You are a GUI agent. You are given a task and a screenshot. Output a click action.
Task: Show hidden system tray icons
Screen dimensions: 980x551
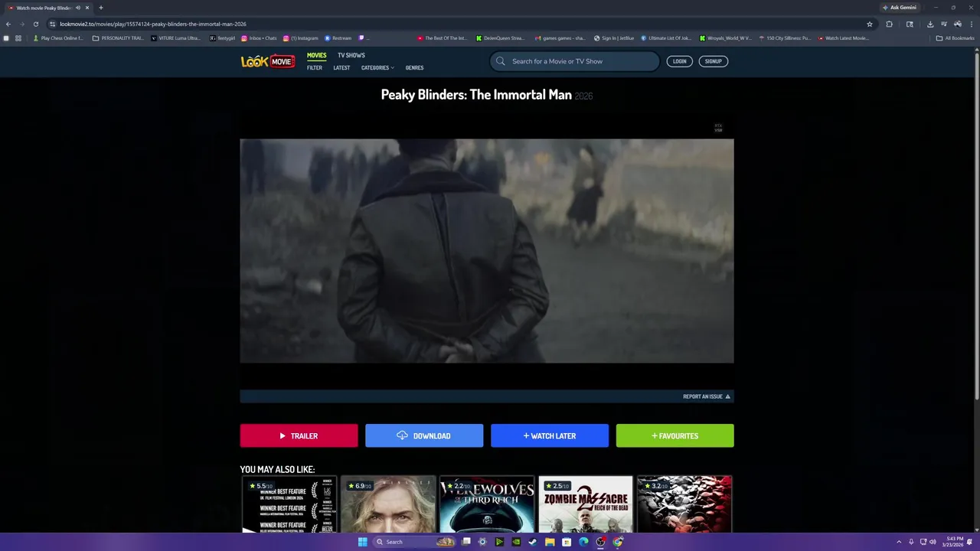[900, 542]
